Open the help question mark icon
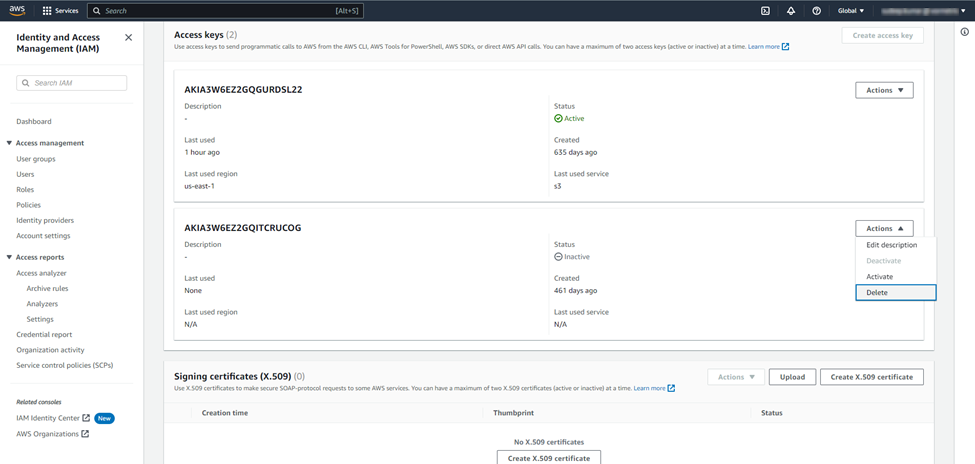 click(816, 11)
